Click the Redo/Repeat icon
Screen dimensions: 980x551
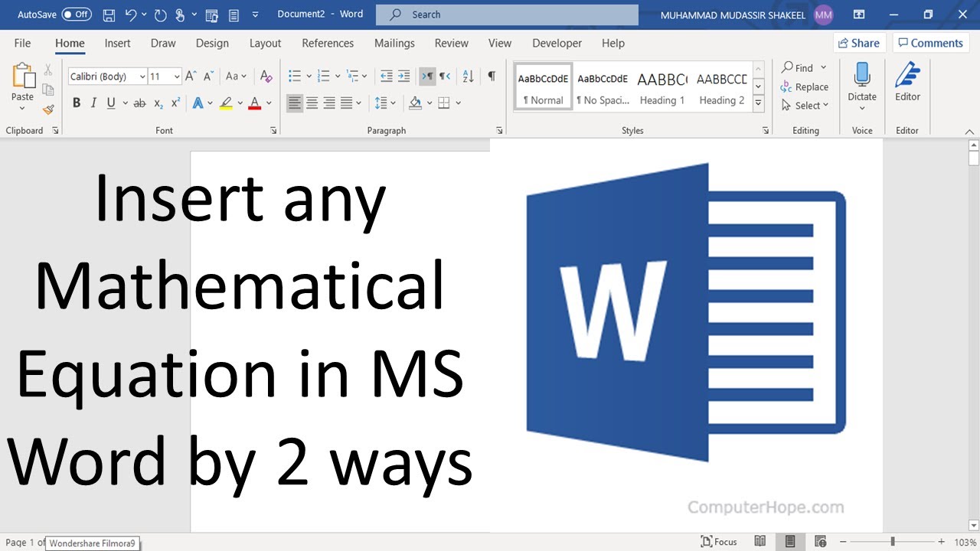160,15
